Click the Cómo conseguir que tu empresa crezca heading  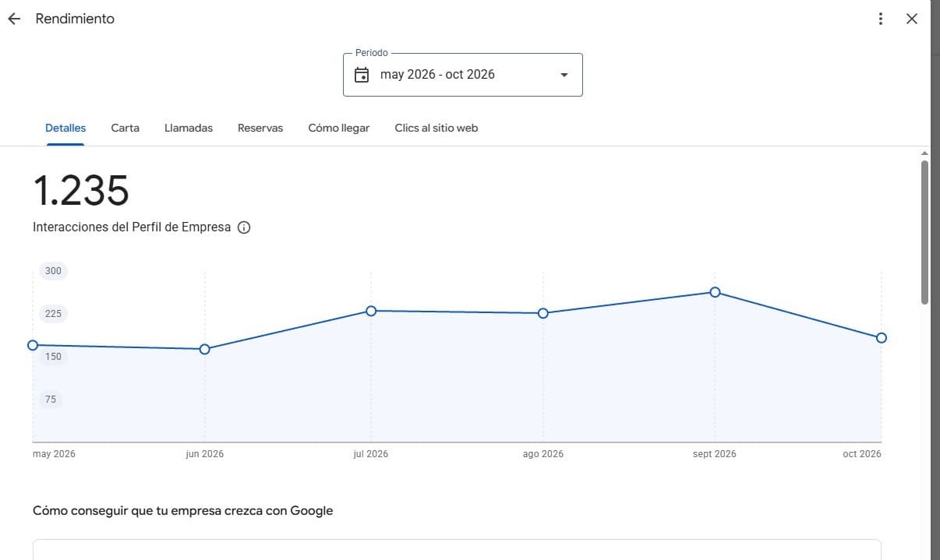tap(183, 511)
